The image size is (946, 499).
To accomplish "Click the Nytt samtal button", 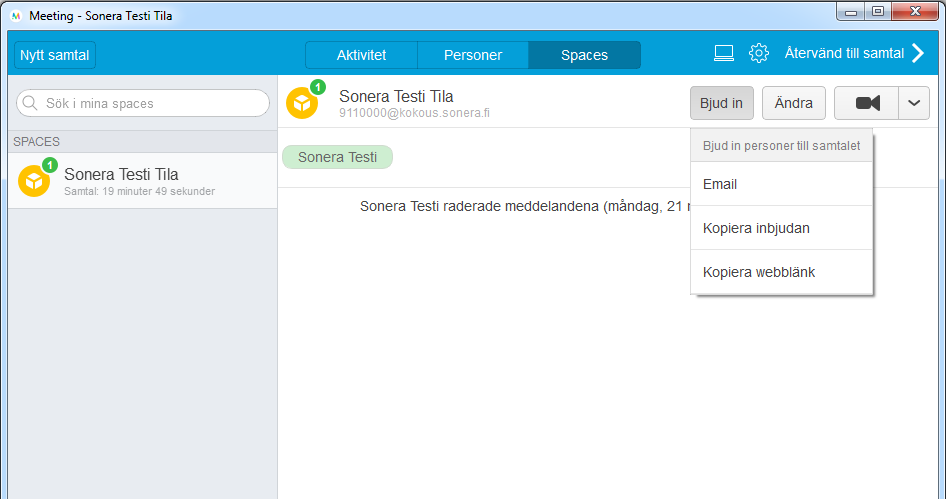I will coord(55,55).
